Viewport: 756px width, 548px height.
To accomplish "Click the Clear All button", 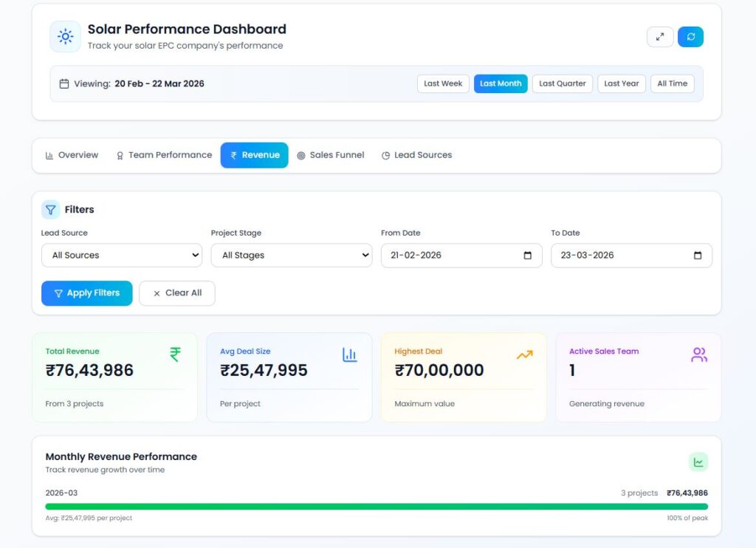I will coord(177,293).
